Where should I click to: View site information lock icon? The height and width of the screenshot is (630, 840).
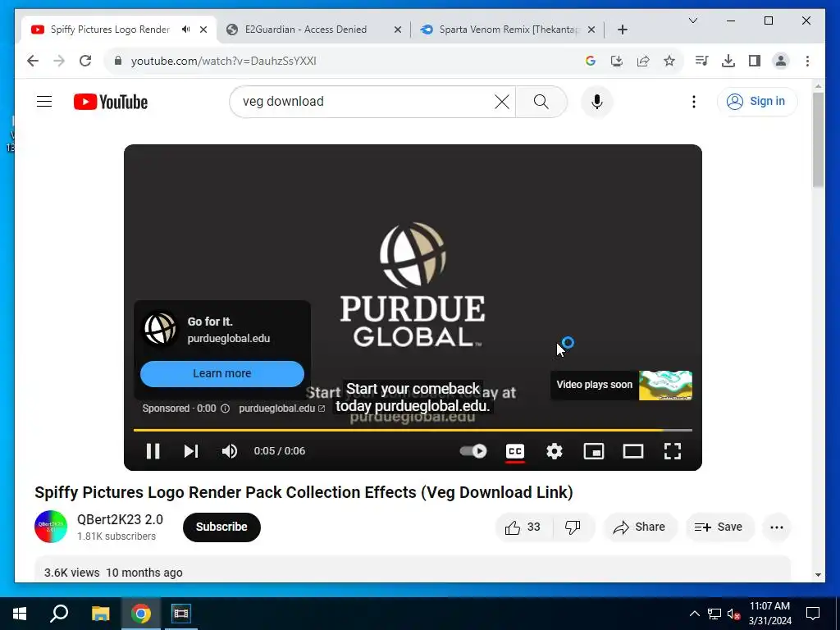[x=118, y=61]
